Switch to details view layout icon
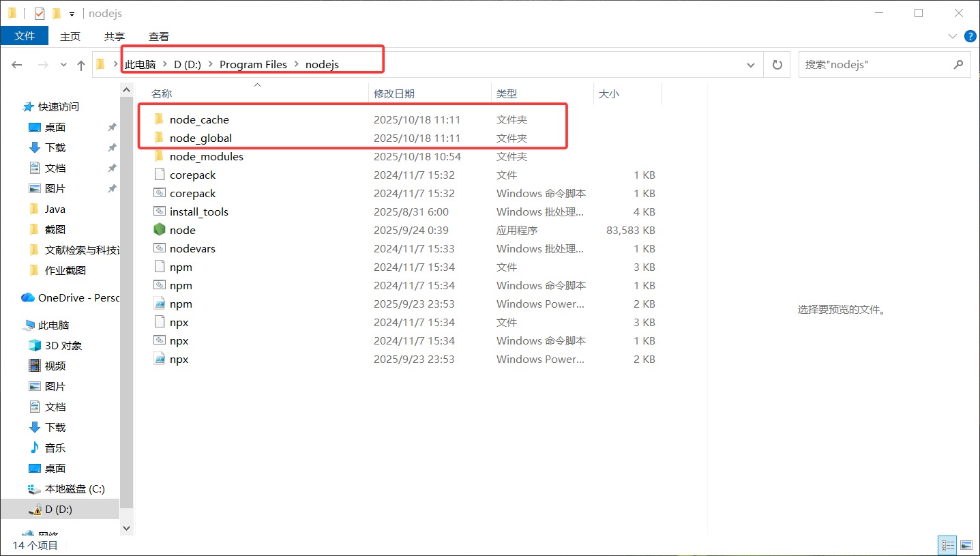Image resolution: width=980 pixels, height=556 pixels. point(948,545)
